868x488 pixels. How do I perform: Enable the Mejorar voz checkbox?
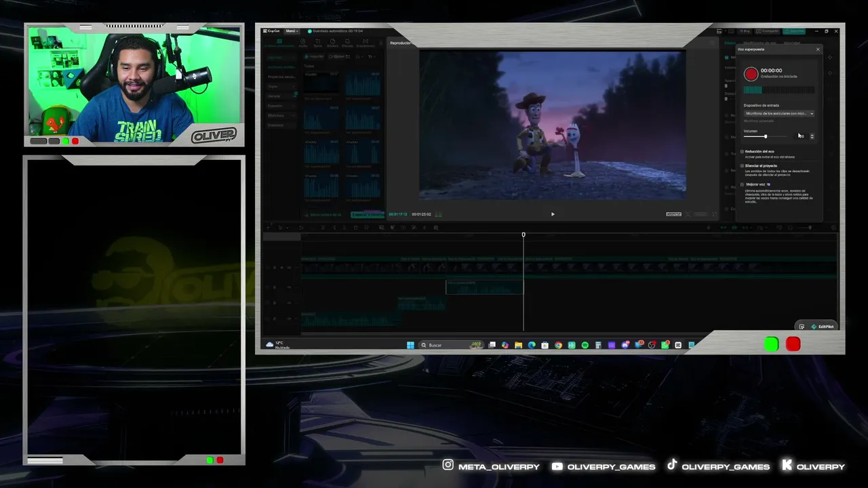[742, 184]
